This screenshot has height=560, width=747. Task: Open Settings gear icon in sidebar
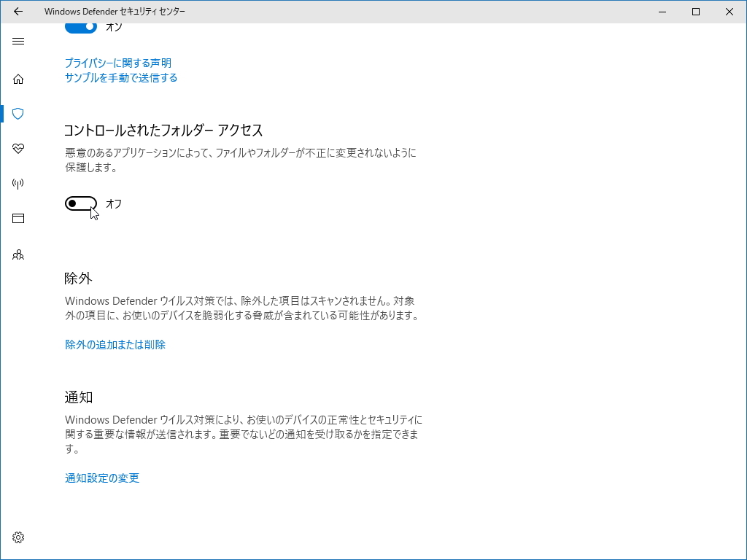pos(18,537)
